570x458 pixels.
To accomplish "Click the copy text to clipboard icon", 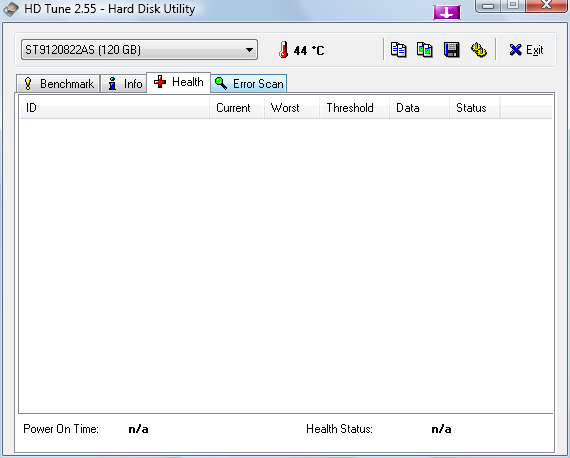I will (x=398, y=50).
